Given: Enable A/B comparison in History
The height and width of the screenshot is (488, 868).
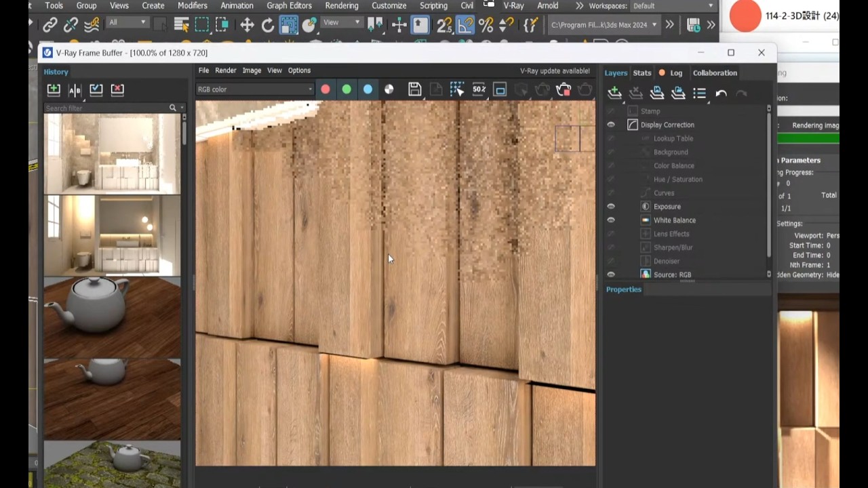Looking at the screenshot, I should 75,89.
